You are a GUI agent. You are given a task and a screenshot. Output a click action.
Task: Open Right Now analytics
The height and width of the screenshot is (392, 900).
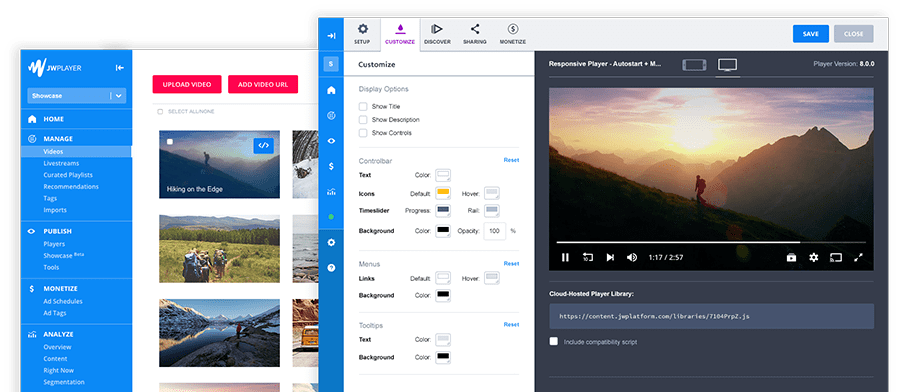pos(59,370)
